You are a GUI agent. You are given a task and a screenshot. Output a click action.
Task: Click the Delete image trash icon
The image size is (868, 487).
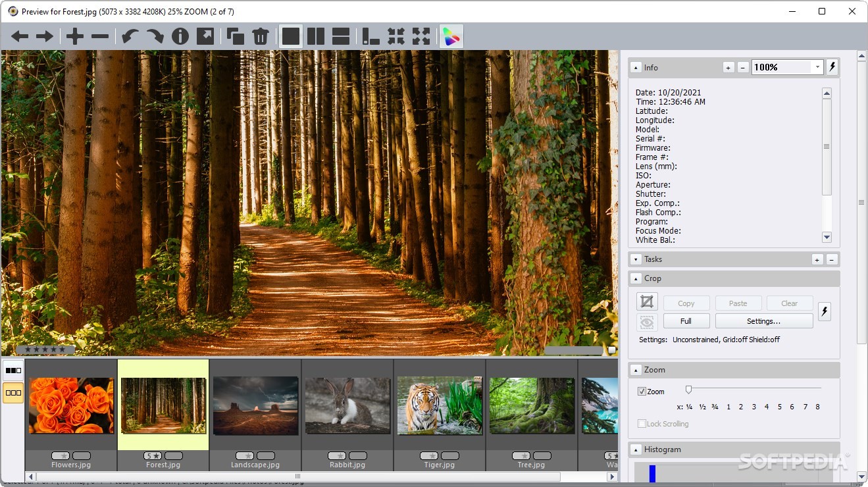click(x=261, y=37)
